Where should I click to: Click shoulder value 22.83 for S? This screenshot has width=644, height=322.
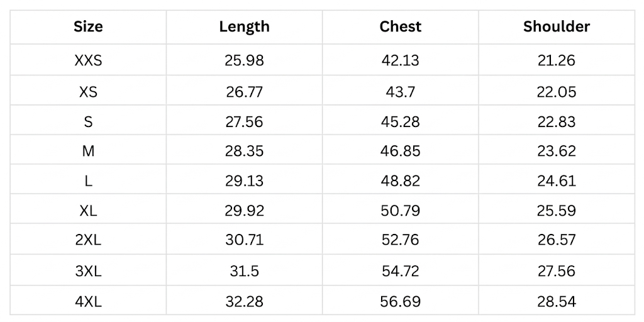point(557,121)
